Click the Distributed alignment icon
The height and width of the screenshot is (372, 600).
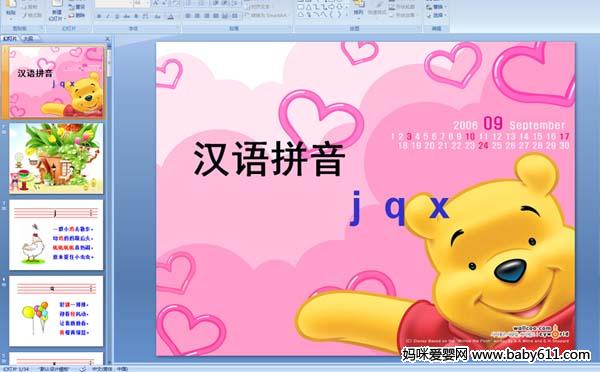tap(225, 16)
